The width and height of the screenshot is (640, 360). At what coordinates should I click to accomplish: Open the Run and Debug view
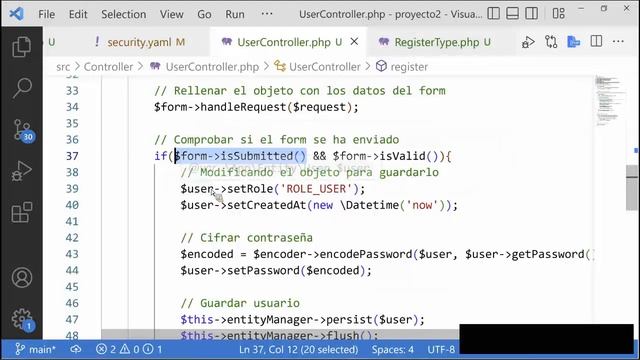click(x=22, y=171)
